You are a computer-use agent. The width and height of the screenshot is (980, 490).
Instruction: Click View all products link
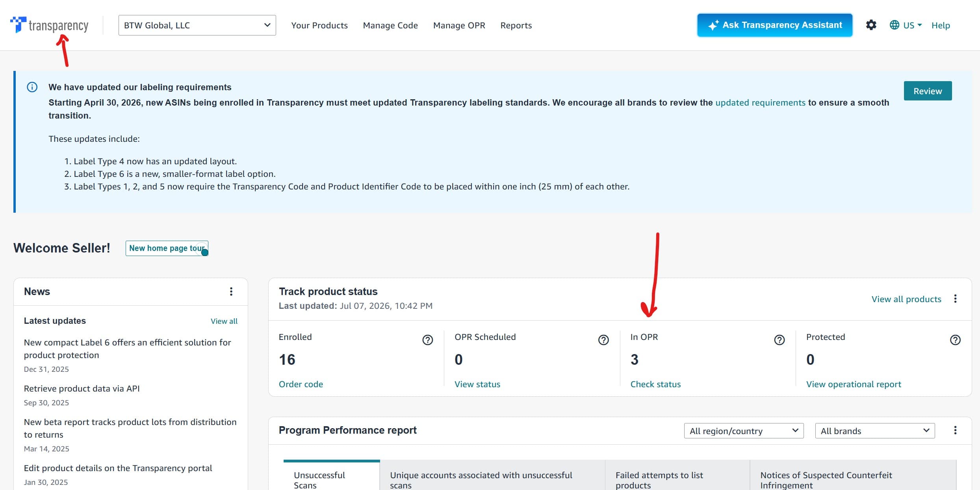coord(906,299)
